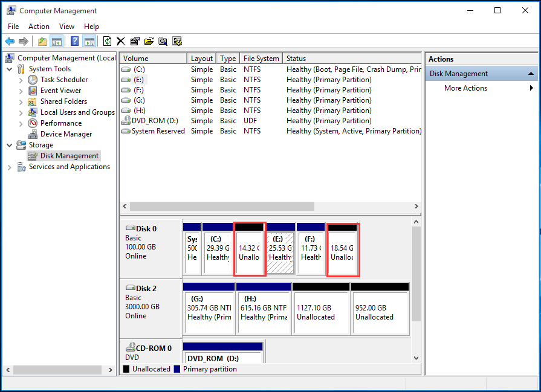
Task: Select the System Reserved volume row
Action: point(271,131)
